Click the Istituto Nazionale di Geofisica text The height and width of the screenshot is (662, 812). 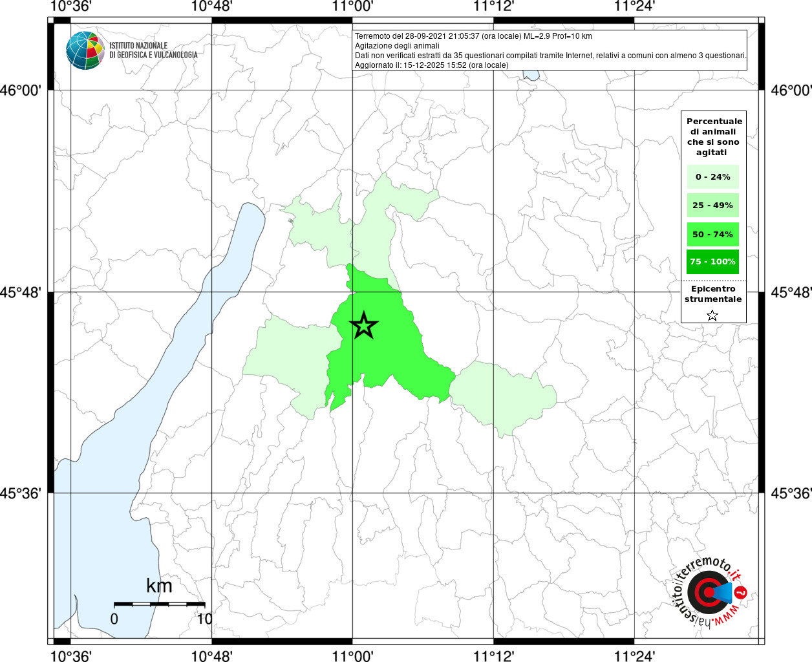tap(153, 50)
